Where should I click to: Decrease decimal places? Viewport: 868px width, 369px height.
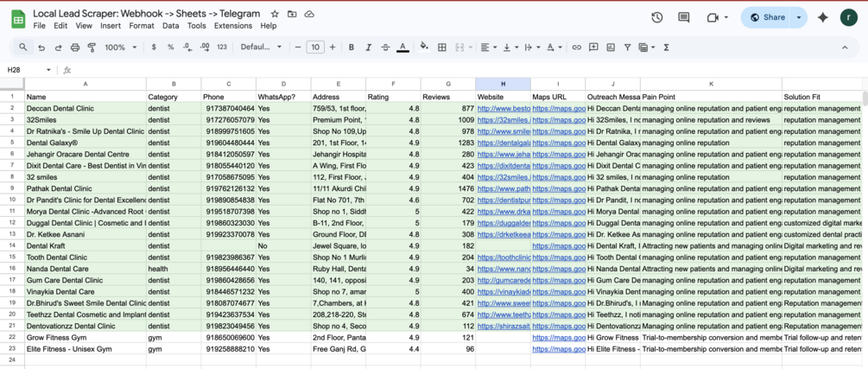187,48
